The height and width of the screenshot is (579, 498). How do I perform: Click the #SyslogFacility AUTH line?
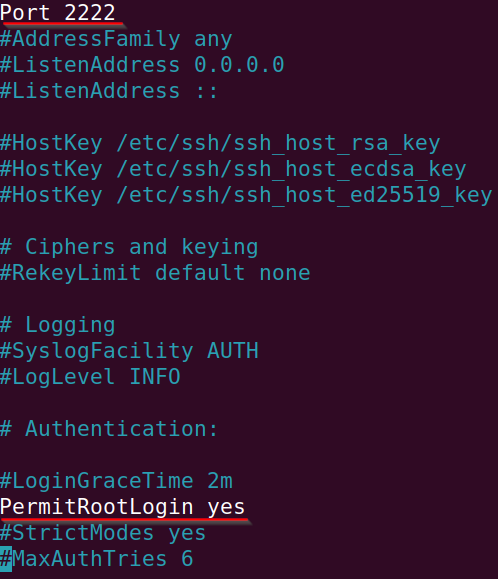pyautogui.click(x=129, y=351)
